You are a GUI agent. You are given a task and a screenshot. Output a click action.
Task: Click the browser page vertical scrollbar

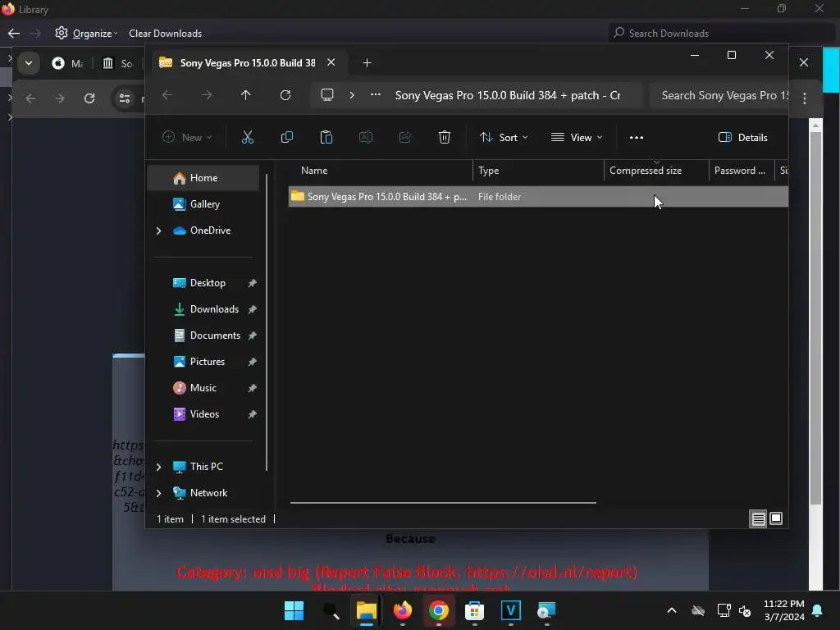815,318
